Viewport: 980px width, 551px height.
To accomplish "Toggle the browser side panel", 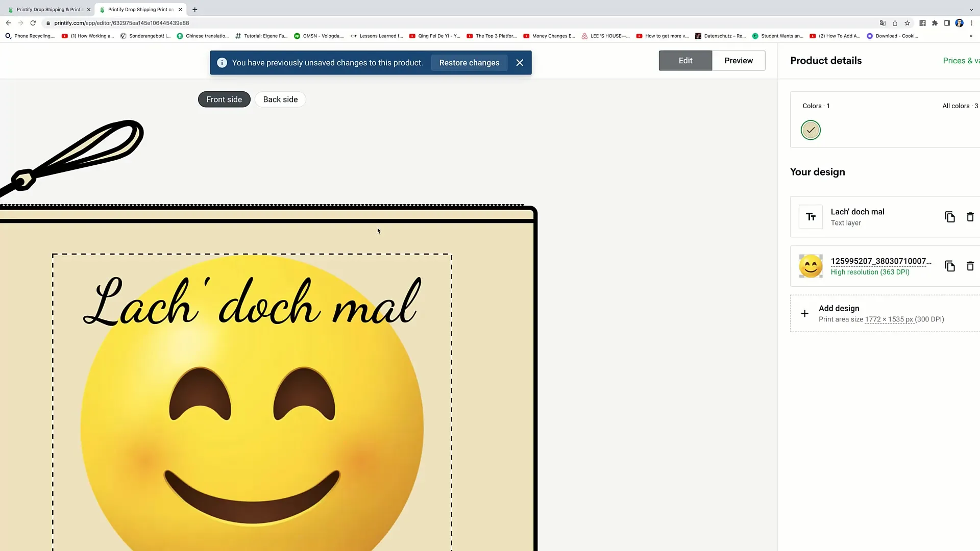I will point(947,23).
